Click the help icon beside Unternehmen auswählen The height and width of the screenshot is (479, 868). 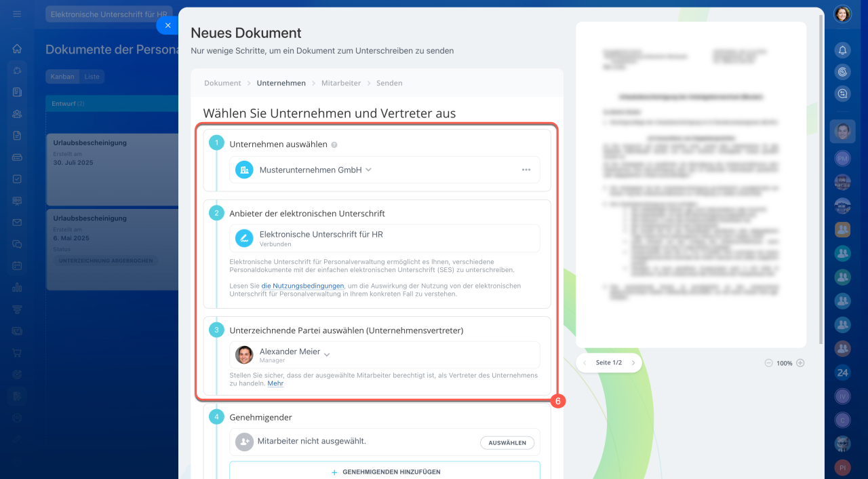(334, 145)
